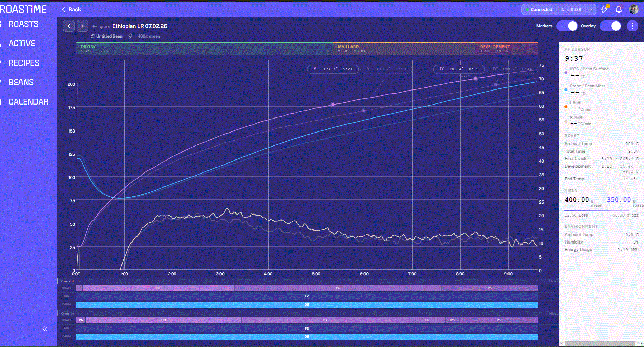Collapse the sidebar with double chevron
Screen dimensions: 644x347
click(45, 329)
